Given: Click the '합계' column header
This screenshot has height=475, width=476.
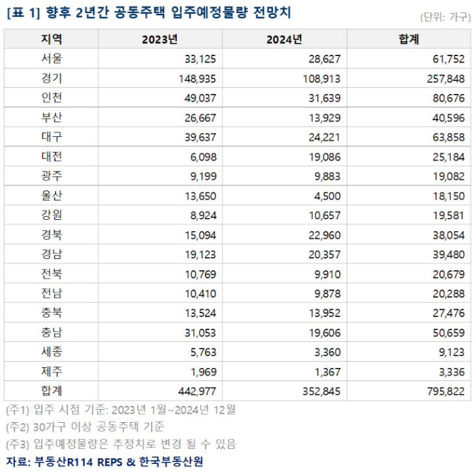Looking at the screenshot, I should pos(409,39).
